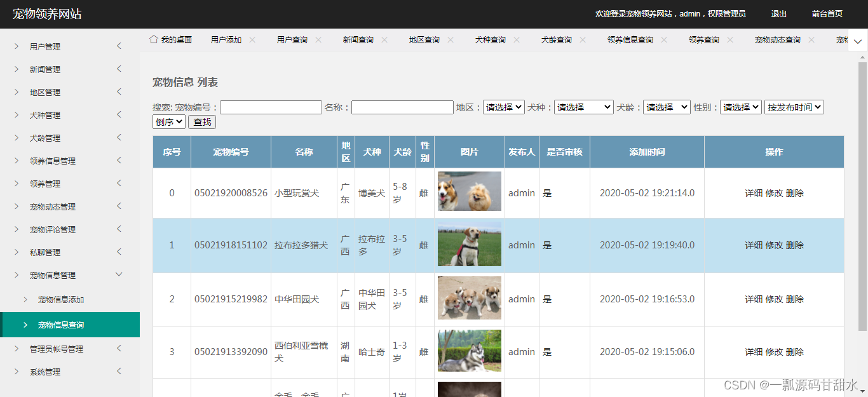Close the 领养查询 tab
This screenshot has height=397, width=868.
coord(730,39)
